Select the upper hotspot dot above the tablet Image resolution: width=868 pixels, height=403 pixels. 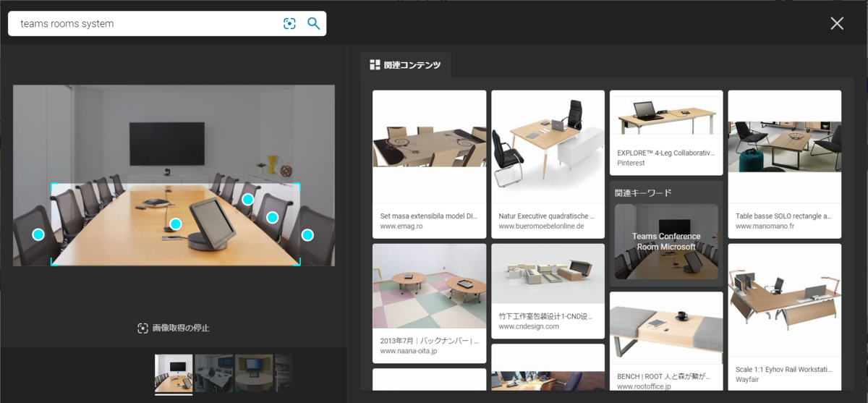point(247,200)
